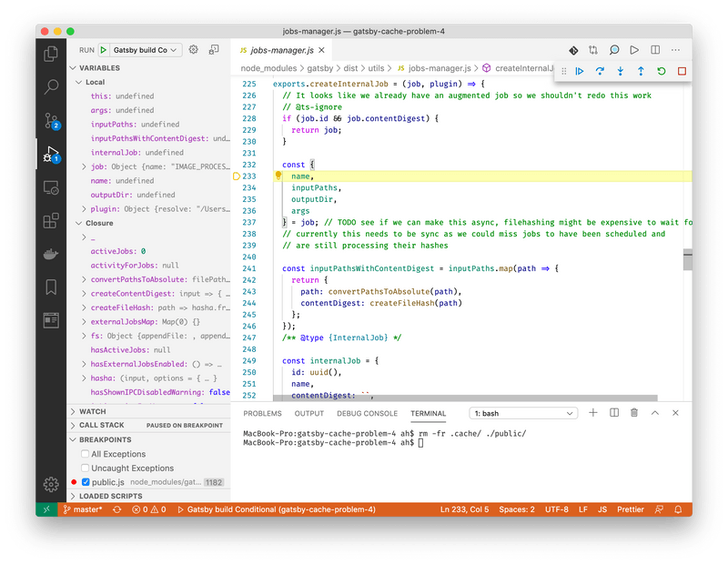
Task: Open More Actions ellipsis in editor title
Action: [675, 50]
